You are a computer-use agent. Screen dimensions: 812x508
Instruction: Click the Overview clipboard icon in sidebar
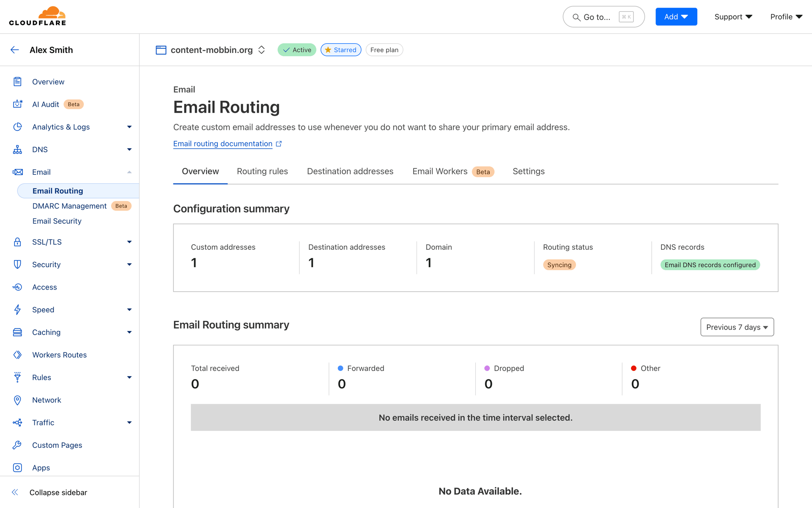[x=17, y=82]
